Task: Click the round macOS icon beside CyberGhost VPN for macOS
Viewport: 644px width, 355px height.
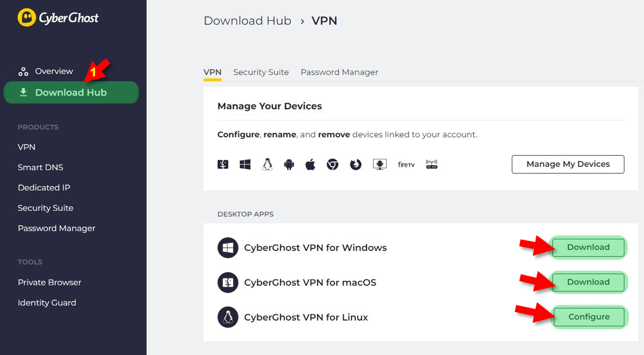Action: 228,283
